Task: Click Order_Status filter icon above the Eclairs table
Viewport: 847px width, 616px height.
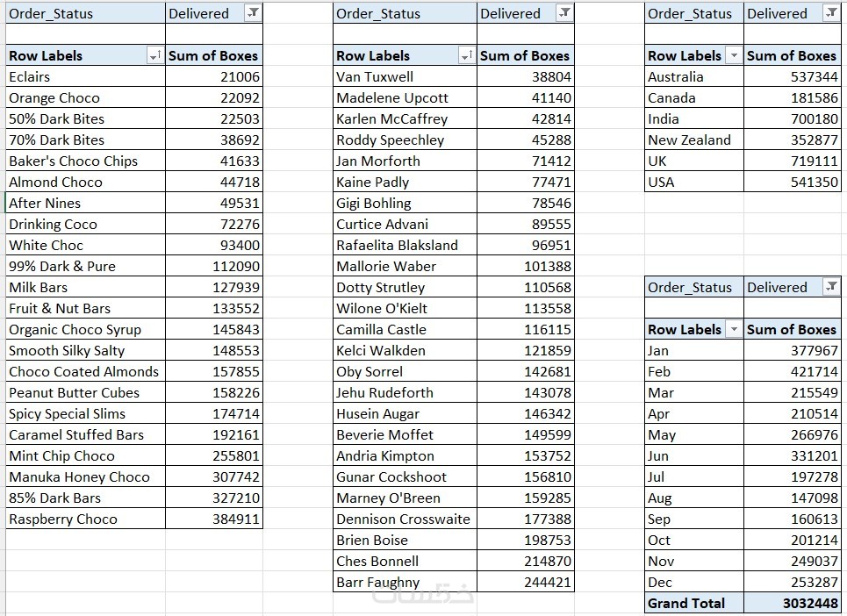Action: pyautogui.click(x=253, y=13)
